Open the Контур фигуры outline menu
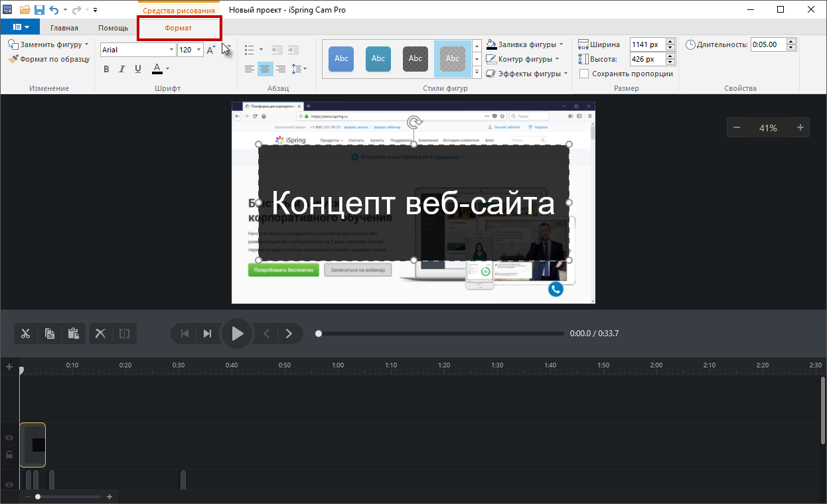This screenshot has height=504, width=827. pyautogui.click(x=523, y=59)
